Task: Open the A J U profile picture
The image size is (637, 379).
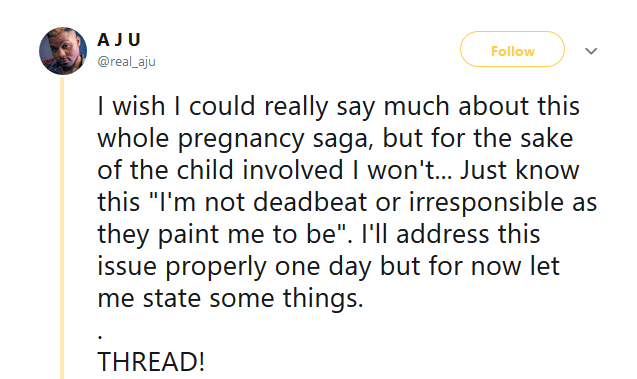Action: [63, 51]
